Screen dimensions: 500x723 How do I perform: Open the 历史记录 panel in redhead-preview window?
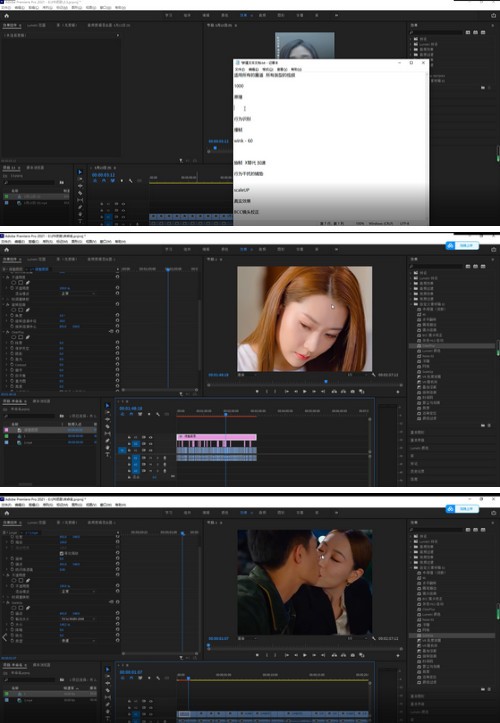[417, 472]
